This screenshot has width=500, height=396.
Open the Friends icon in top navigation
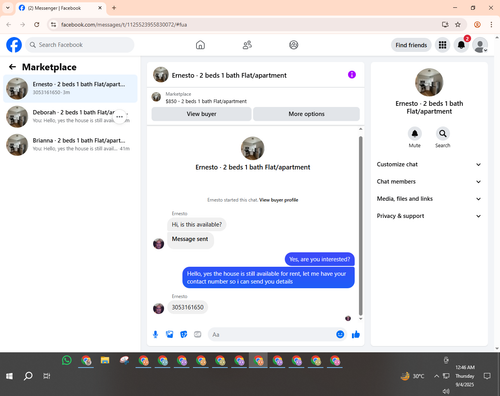tap(247, 45)
